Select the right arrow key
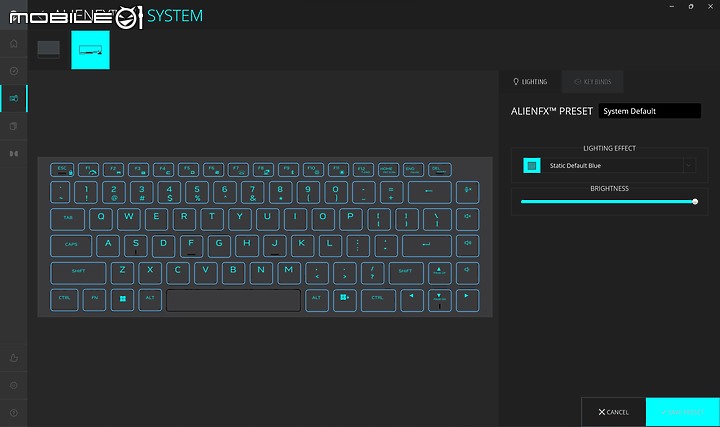This screenshot has height=427, width=720. [x=468, y=300]
